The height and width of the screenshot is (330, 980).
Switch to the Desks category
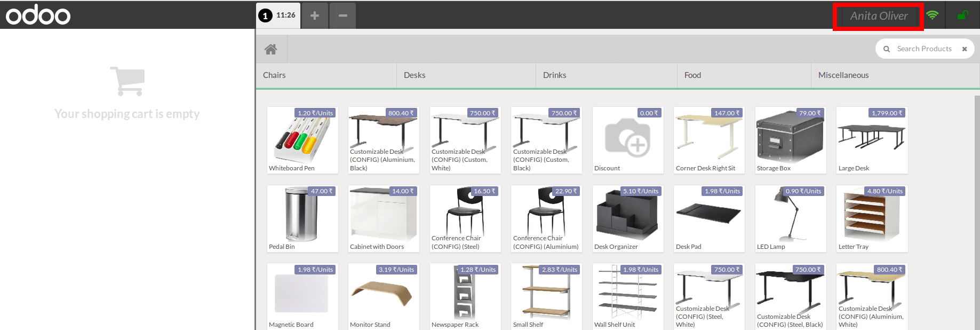(x=415, y=75)
